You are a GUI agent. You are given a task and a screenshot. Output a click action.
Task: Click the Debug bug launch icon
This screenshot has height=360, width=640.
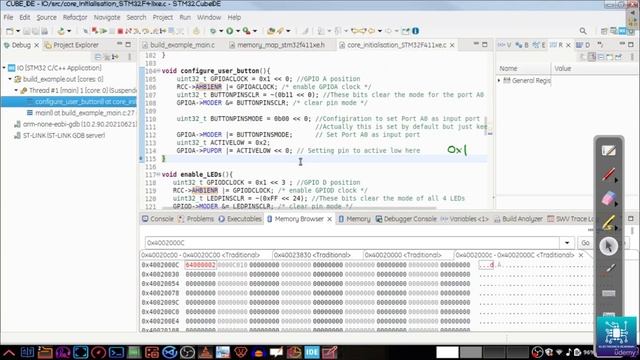coord(213,31)
